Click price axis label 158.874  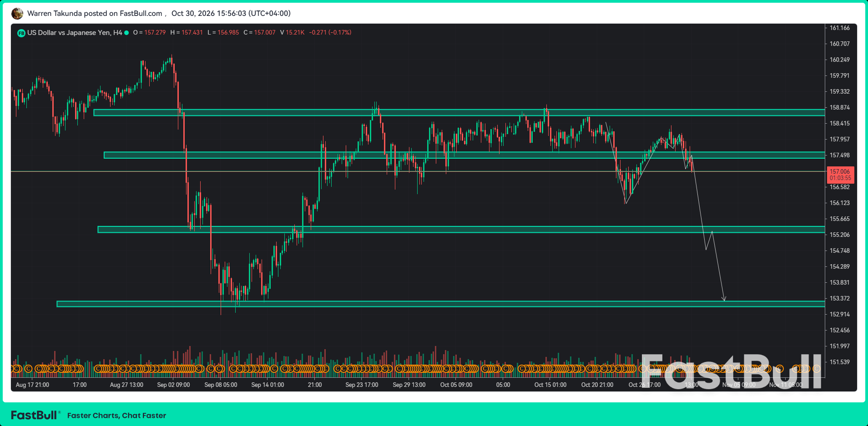[x=840, y=108]
